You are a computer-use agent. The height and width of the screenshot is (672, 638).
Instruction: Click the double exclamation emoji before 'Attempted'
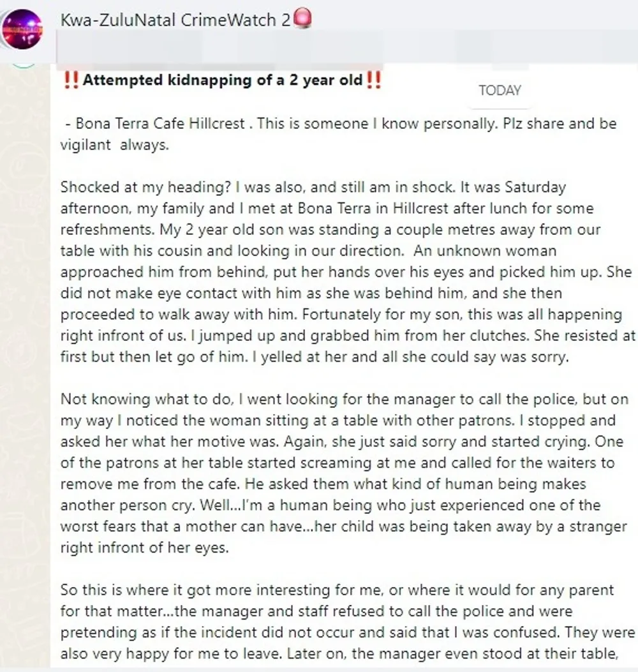[71, 80]
